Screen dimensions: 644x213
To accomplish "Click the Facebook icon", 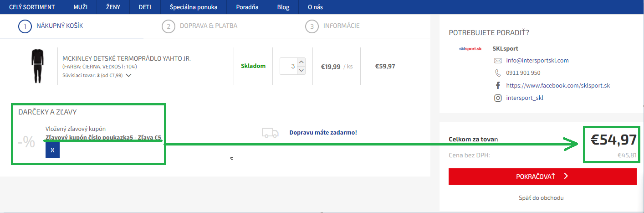I will [x=498, y=85].
